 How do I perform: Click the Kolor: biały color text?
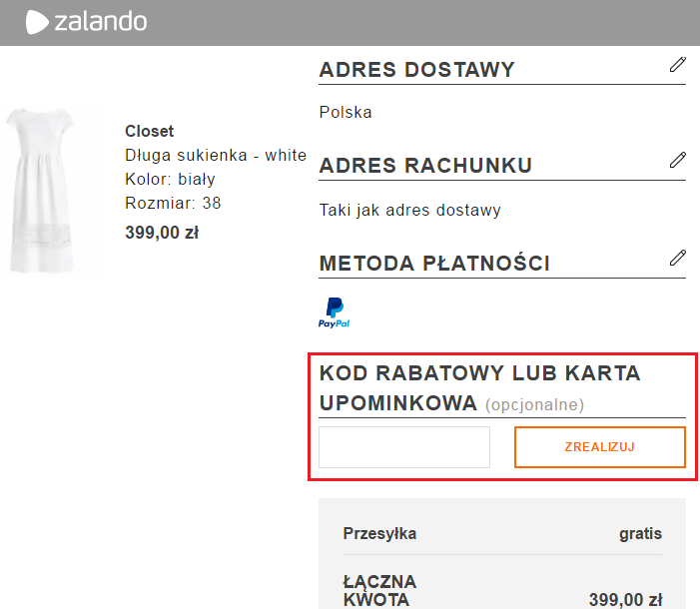[x=170, y=179]
